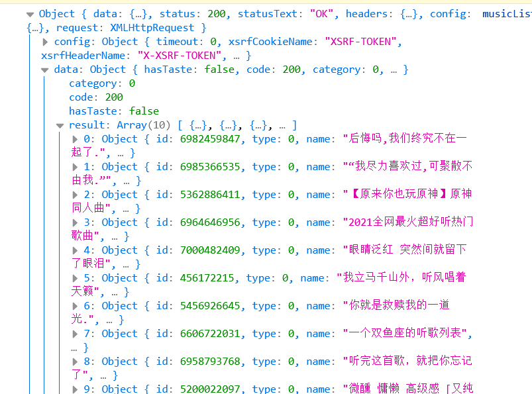Click the "xsrfHeaderName" key
The width and height of the screenshot is (532, 394).
pos(83,56)
